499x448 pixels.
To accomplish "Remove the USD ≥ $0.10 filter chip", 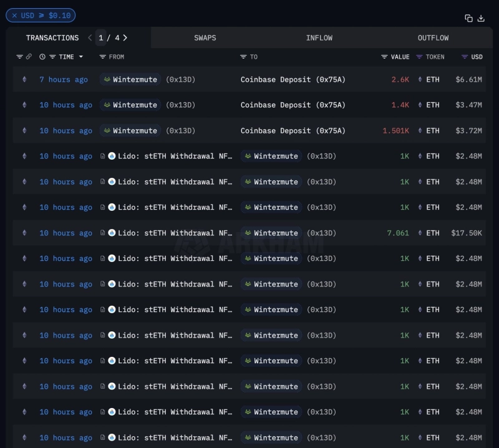I will (14, 15).
